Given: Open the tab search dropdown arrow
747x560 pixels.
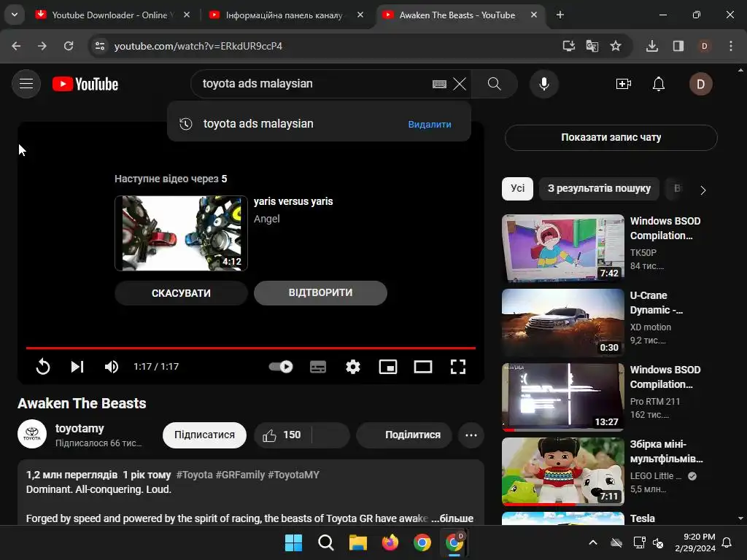Looking at the screenshot, I should click(15, 15).
